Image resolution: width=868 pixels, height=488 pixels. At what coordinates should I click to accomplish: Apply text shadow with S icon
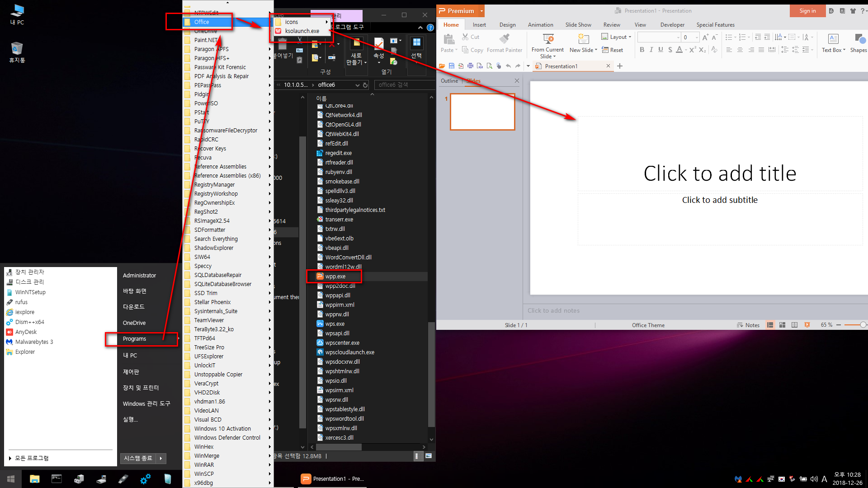(x=670, y=50)
